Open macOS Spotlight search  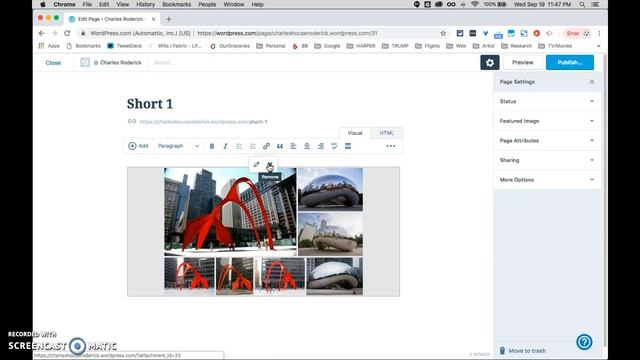[582, 4]
